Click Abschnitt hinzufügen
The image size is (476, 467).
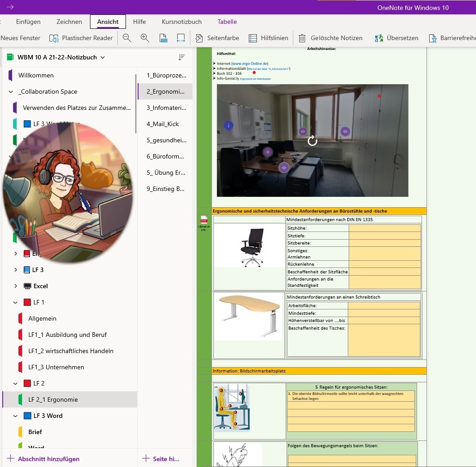(x=49, y=459)
